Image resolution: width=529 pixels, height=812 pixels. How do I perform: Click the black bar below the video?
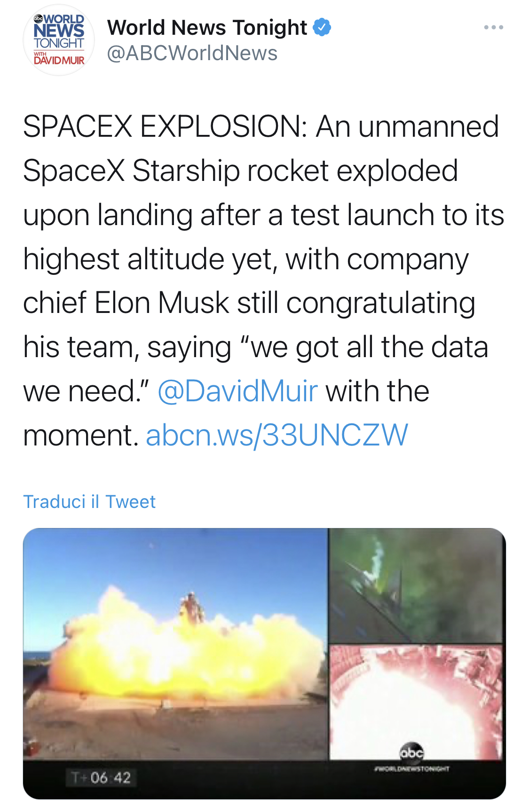264,779
